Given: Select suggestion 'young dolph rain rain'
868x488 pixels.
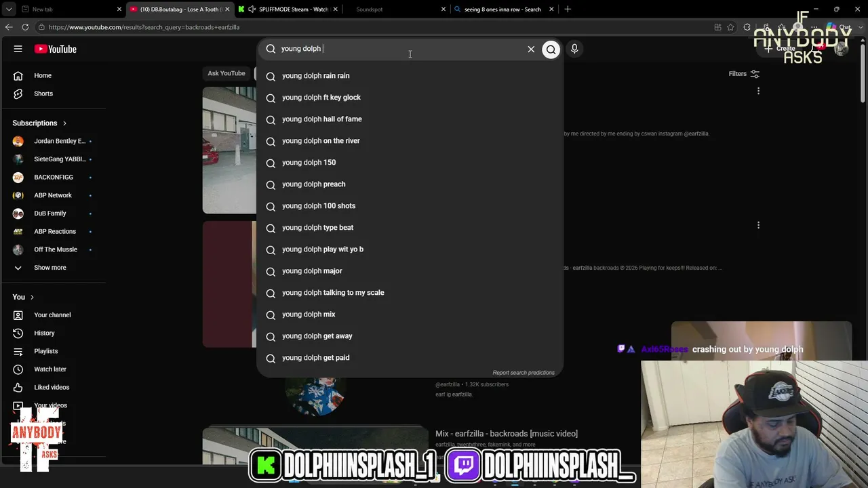Looking at the screenshot, I should click(410, 76).
